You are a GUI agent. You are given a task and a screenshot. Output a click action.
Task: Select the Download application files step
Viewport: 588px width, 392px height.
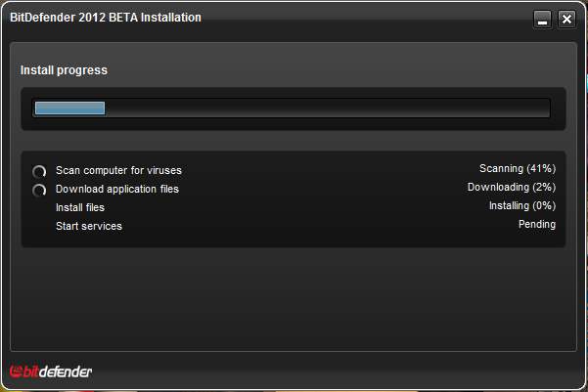coord(117,189)
